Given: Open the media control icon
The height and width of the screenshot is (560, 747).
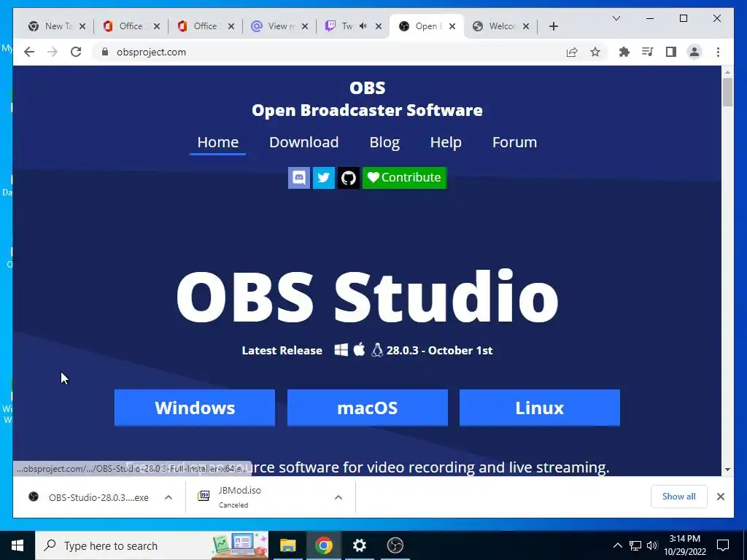Looking at the screenshot, I should coord(648,52).
